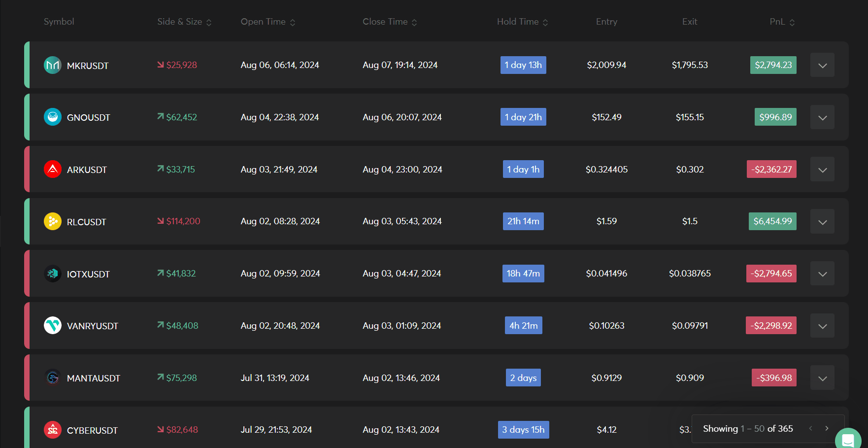The image size is (868, 448).
Task: Click the MKRUSDT coin icon
Action: click(53, 65)
